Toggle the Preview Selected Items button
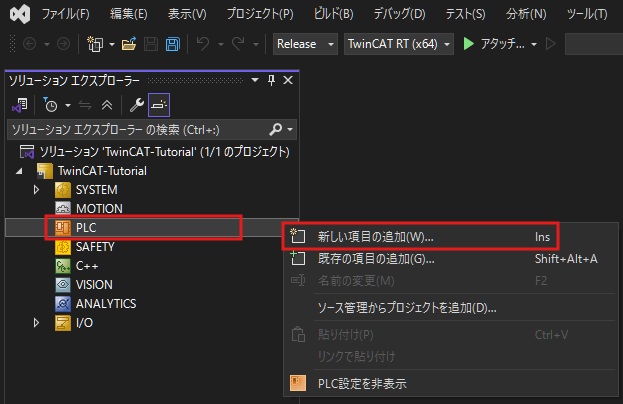The height and width of the screenshot is (404, 623). [x=159, y=104]
